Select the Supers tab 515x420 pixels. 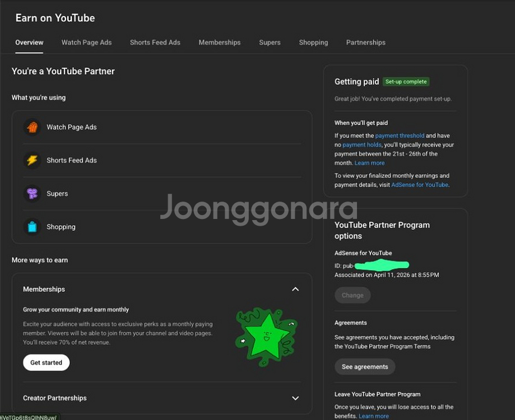click(x=270, y=43)
